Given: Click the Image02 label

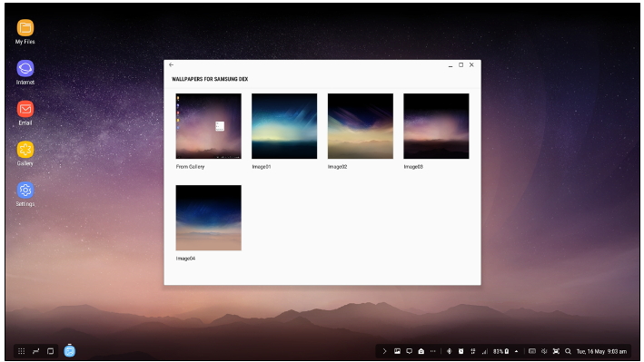Looking at the screenshot, I should [337, 167].
